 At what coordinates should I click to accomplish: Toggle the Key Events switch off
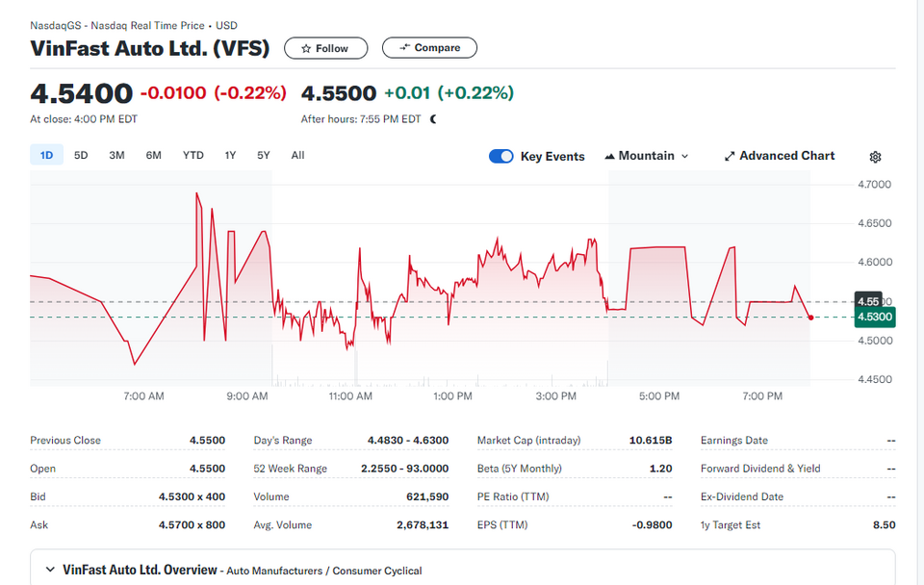point(500,156)
